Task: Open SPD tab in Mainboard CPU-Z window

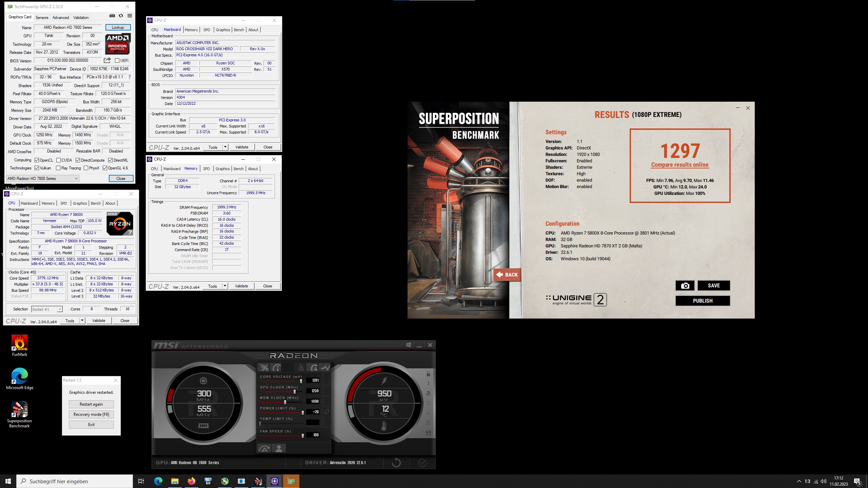Action: click(x=206, y=30)
